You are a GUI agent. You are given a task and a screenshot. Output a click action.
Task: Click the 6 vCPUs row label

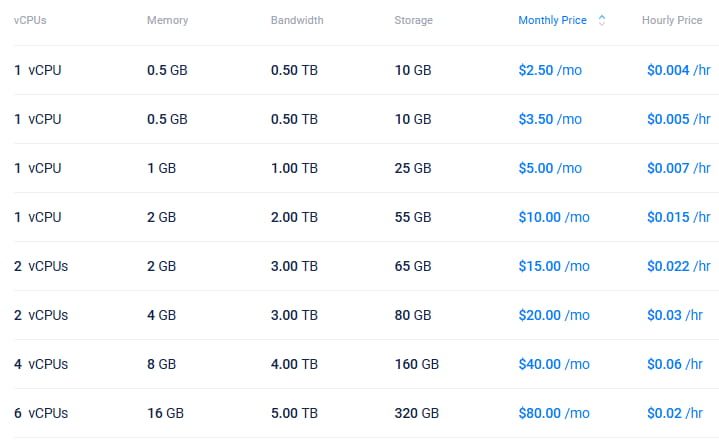(x=41, y=413)
